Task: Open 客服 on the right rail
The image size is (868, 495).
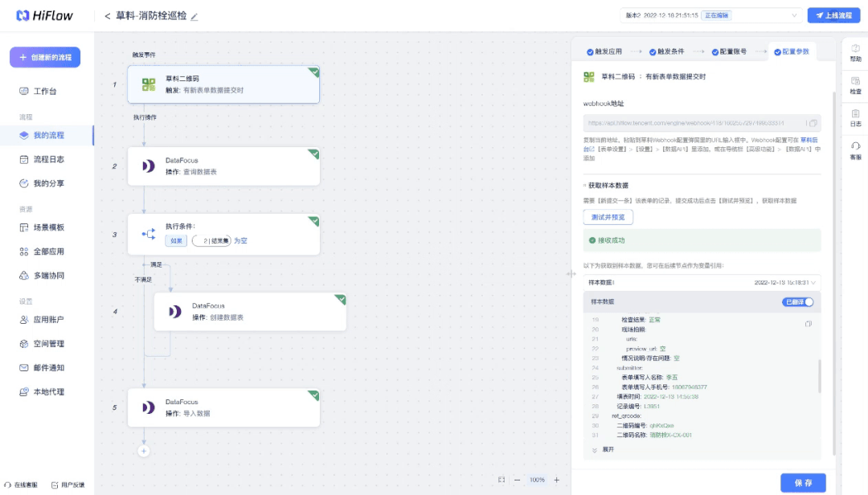Action: pos(855,151)
